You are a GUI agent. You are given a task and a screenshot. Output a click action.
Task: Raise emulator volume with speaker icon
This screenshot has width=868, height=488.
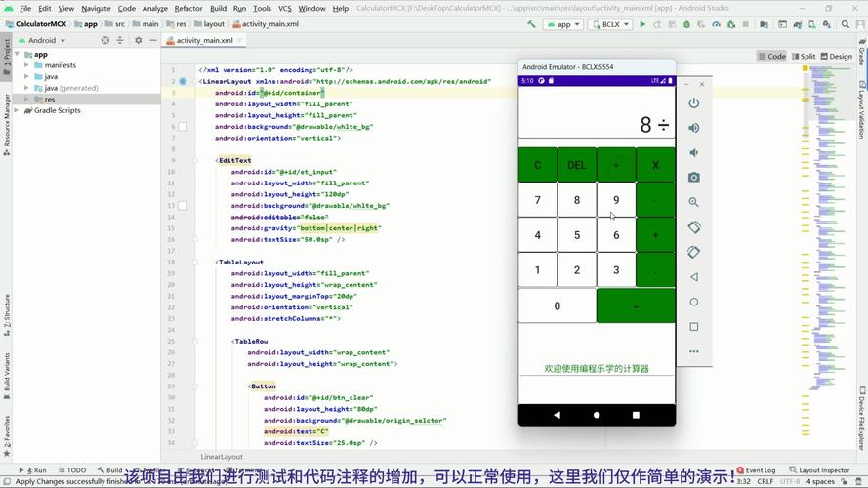[x=693, y=128]
